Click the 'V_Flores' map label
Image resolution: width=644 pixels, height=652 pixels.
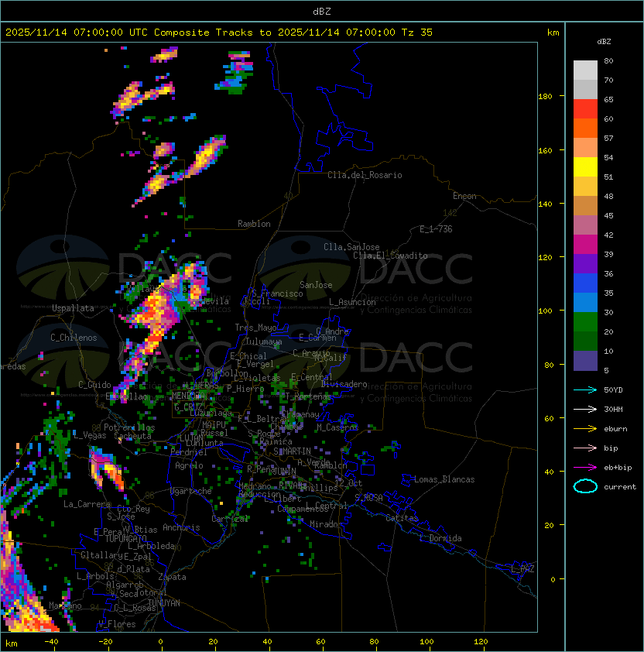pyautogui.click(x=117, y=624)
